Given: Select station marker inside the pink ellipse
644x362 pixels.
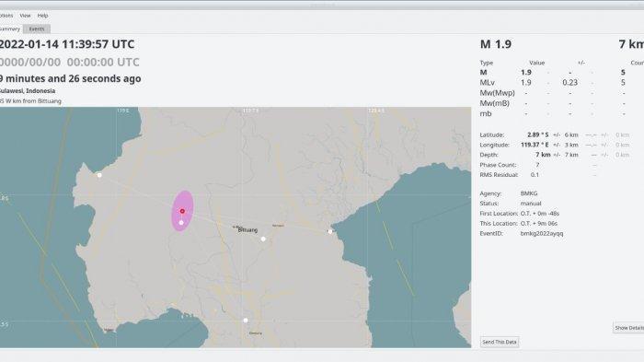Looking at the screenshot, I should point(181,223).
